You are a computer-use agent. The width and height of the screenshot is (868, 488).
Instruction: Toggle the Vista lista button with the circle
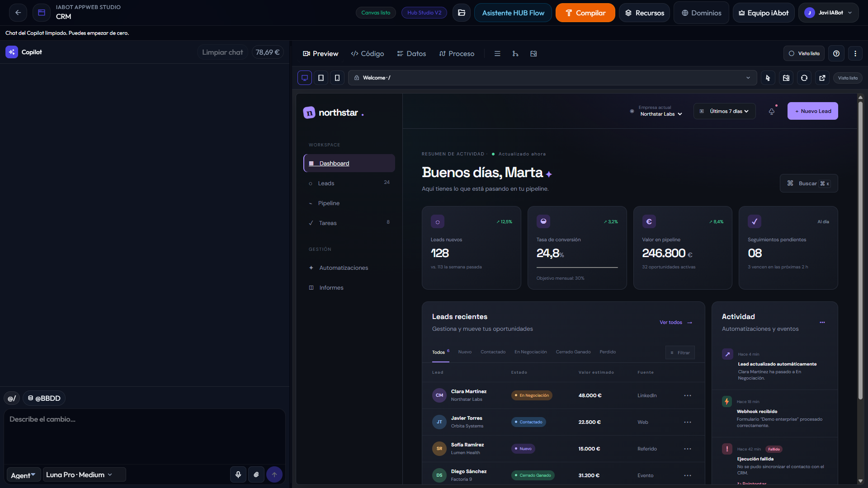(x=804, y=53)
